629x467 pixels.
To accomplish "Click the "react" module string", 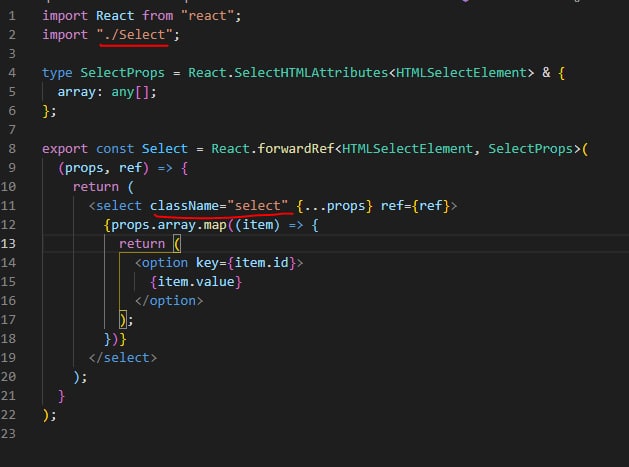I will coord(207,16).
